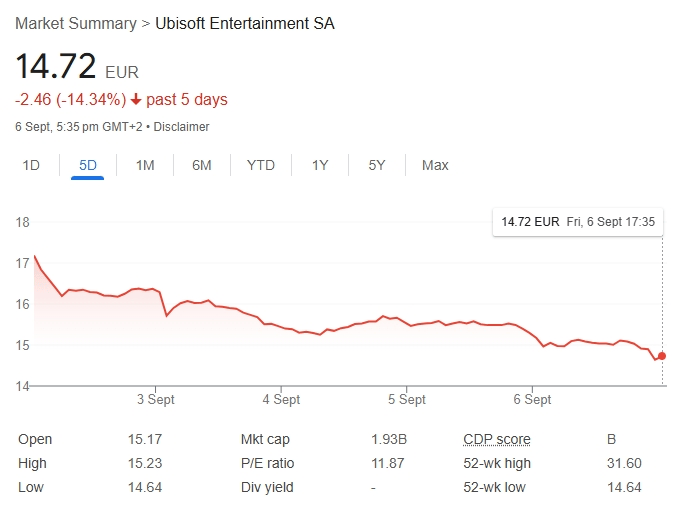Viewport: 680px width, 514px height.
Task: Select the 1D time range tab
Action: 31,165
